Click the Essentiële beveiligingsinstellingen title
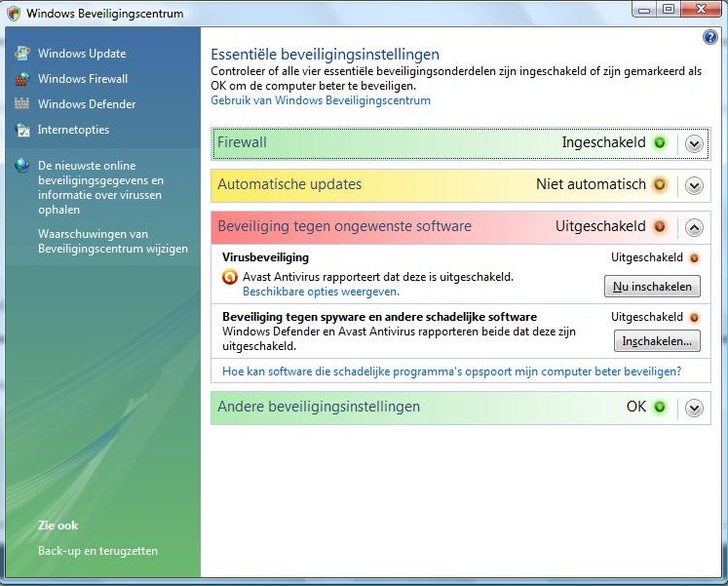 pos(325,55)
